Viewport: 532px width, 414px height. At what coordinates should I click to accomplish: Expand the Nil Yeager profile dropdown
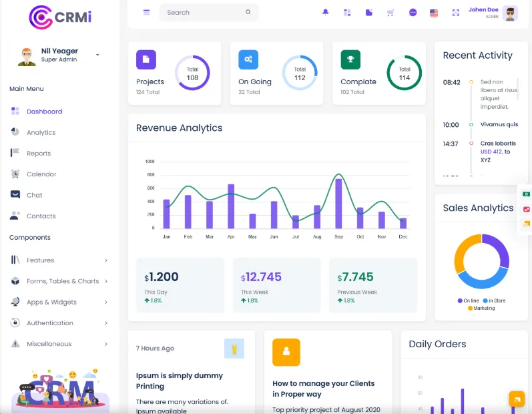[97, 55]
